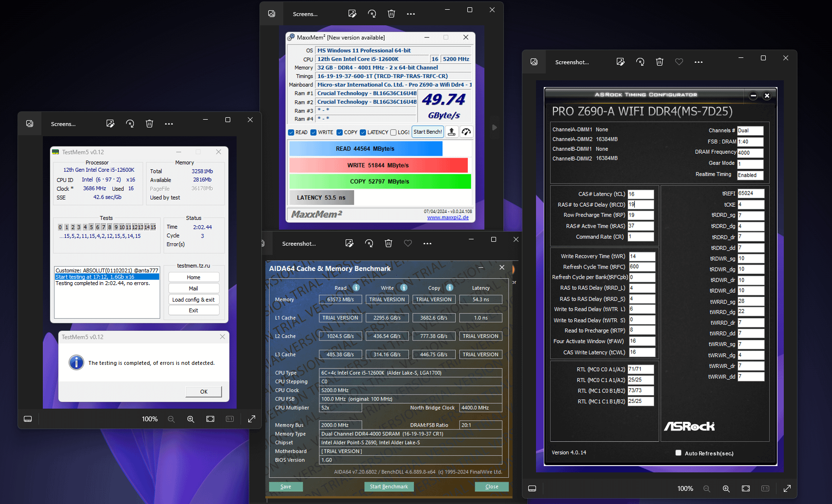The width and height of the screenshot is (832, 504).
Task: Rotate the image in the MaxxMem screenshot viewer
Action: pyautogui.click(x=372, y=14)
